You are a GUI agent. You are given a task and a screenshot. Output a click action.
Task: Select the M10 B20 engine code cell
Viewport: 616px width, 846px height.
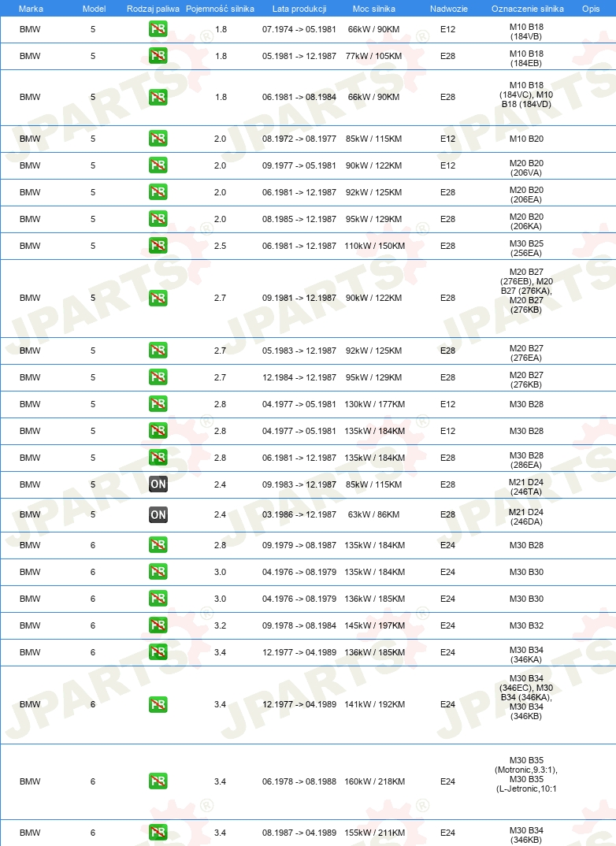(526, 139)
